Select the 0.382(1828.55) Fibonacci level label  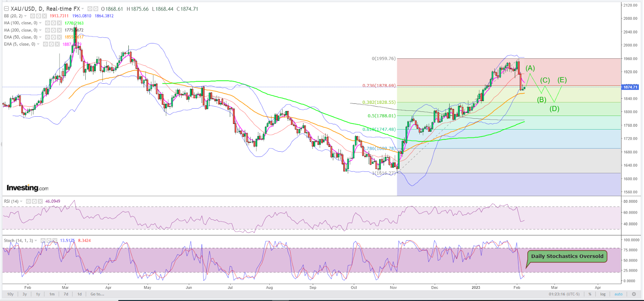click(379, 102)
